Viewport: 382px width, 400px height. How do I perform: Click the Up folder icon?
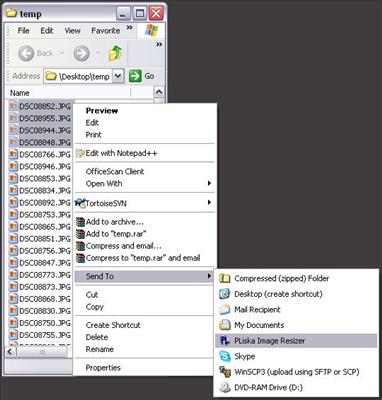pyautogui.click(x=115, y=53)
